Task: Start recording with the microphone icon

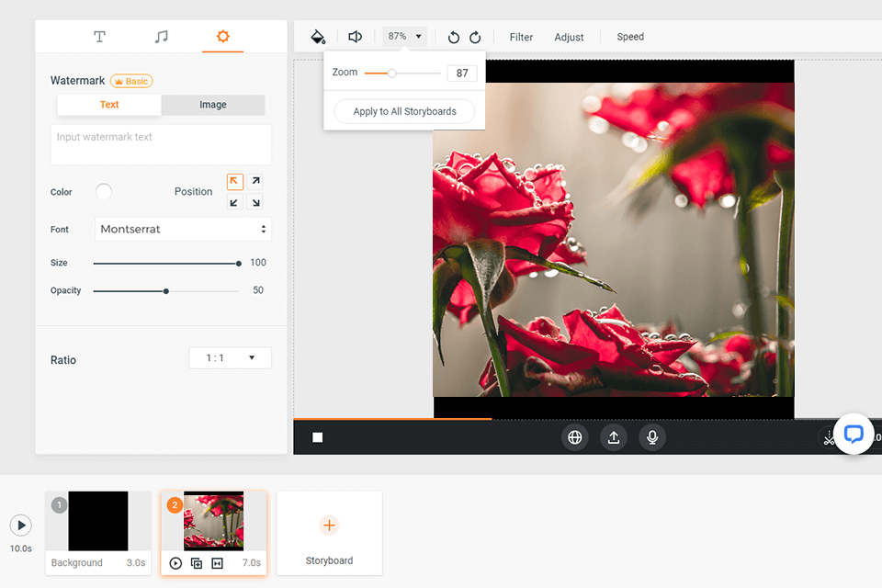Action: 652,437
